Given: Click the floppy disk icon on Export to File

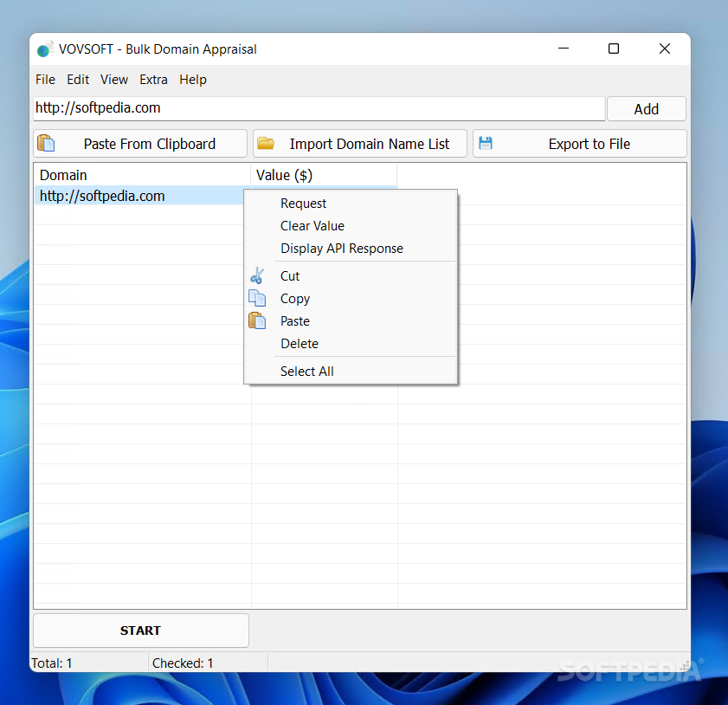Looking at the screenshot, I should point(485,143).
